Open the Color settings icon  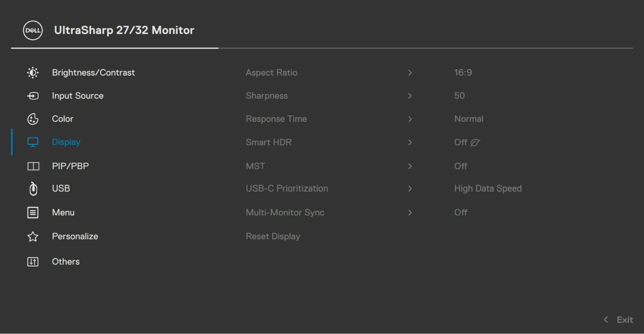click(33, 119)
